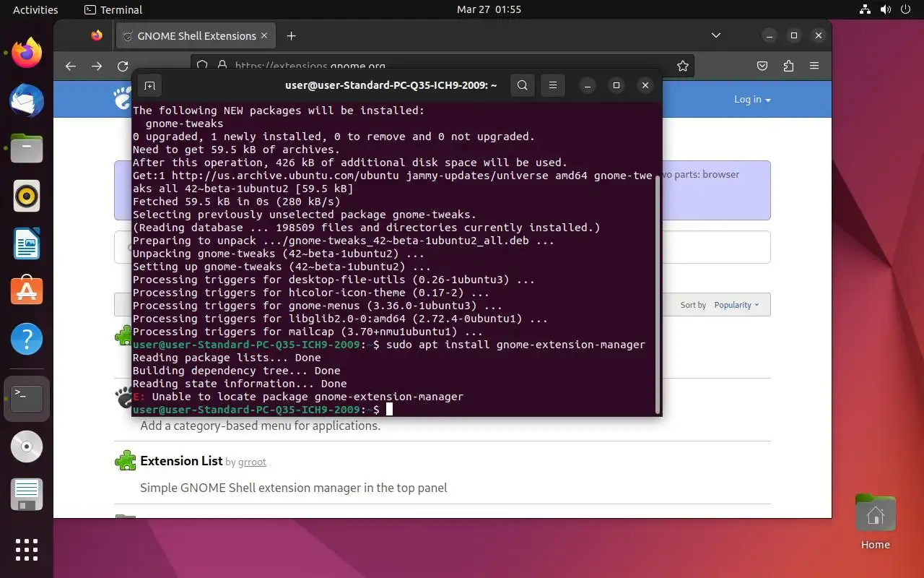This screenshot has height=578, width=924.
Task: Show Applications grid in the dock
Action: point(27,550)
